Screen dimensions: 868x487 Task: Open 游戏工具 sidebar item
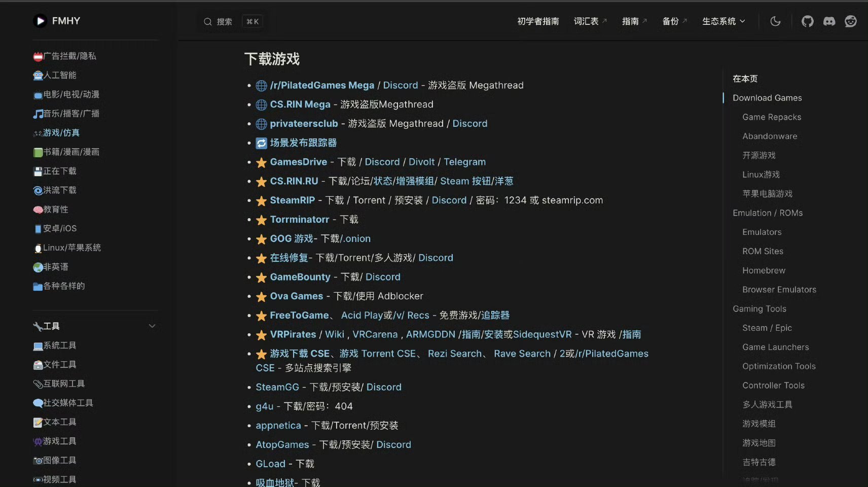point(55,442)
